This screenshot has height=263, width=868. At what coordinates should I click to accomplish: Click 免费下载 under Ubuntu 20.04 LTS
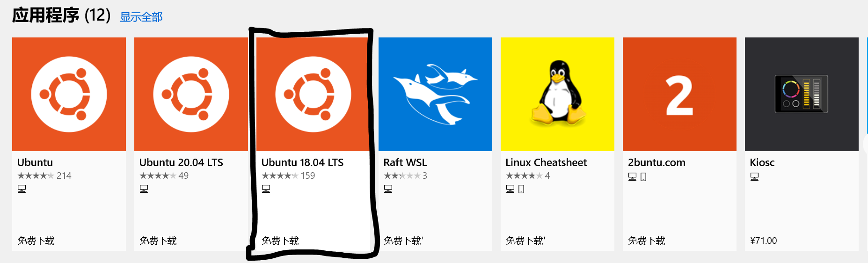tap(158, 241)
